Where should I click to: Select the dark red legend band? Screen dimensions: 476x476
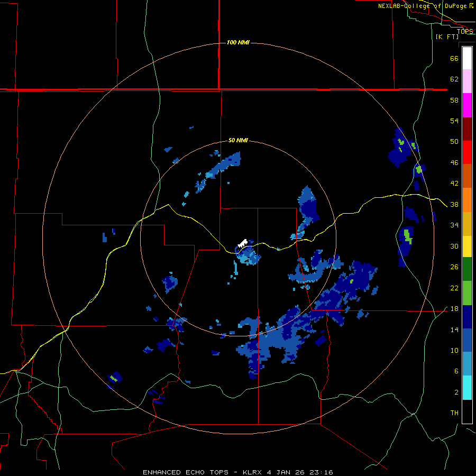pyautogui.click(x=467, y=129)
